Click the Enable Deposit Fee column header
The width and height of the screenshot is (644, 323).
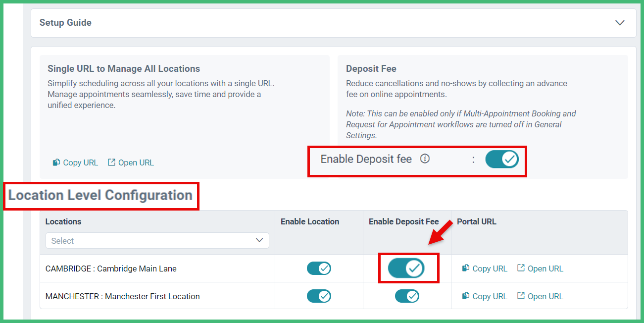click(403, 222)
